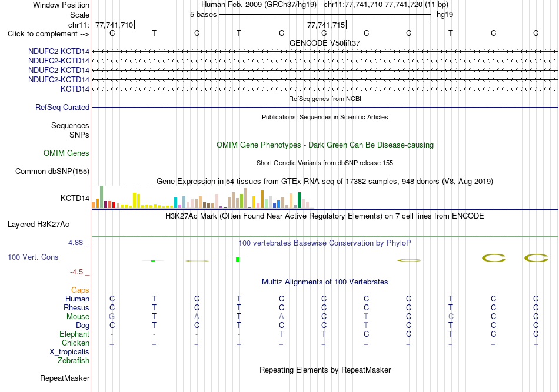
Task: Open the RefSeq Curated track label
Action: point(62,107)
